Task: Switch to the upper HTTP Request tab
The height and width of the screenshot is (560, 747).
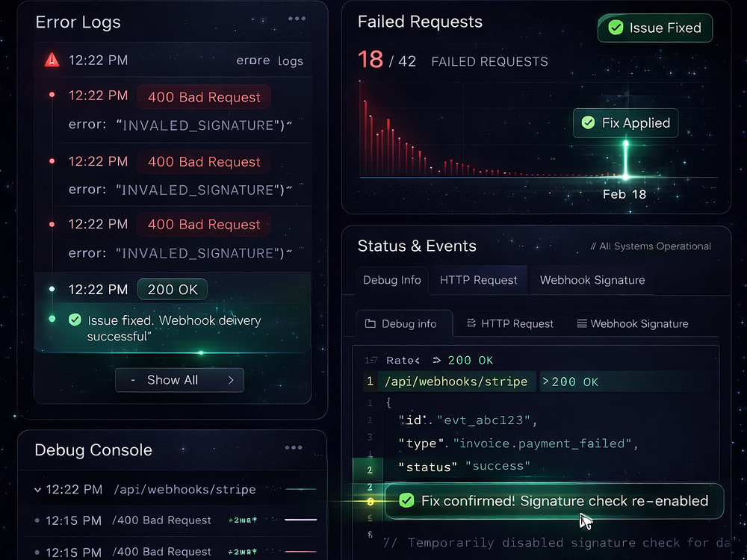Action: click(x=478, y=280)
